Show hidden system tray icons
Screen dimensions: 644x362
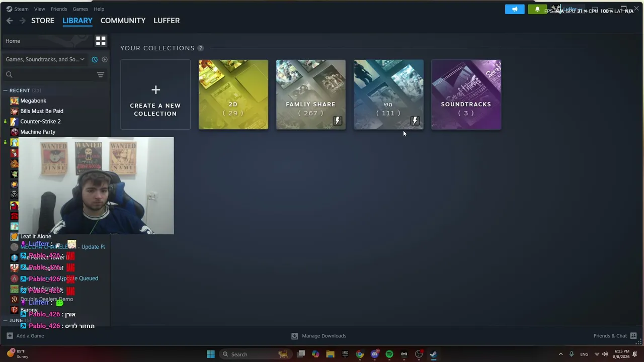560,354
